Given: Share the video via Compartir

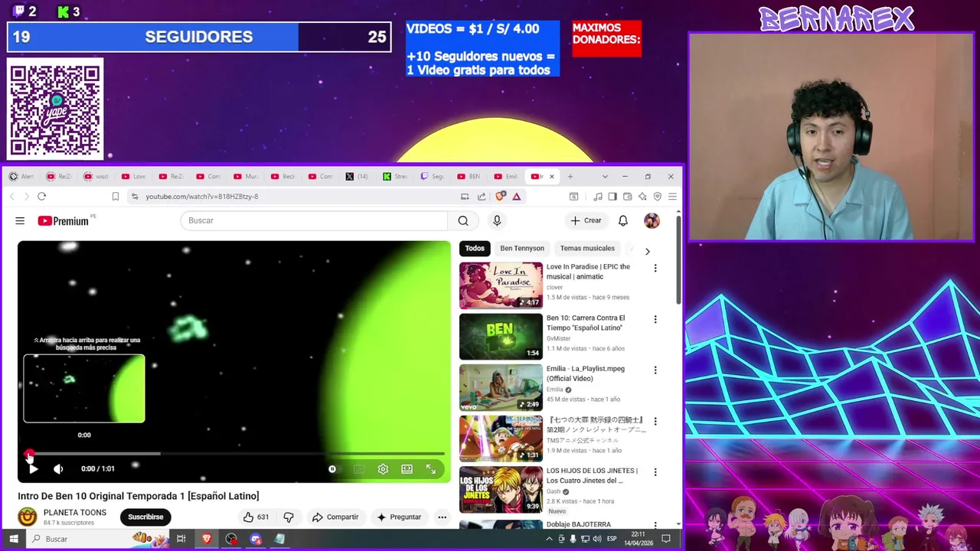Looking at the screenshot, I should tap(335, 517).
